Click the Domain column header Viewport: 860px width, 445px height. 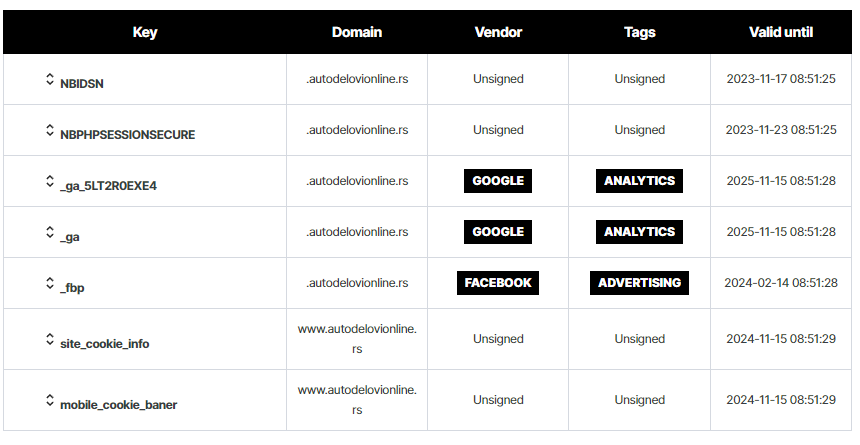[x=357, y=32]
